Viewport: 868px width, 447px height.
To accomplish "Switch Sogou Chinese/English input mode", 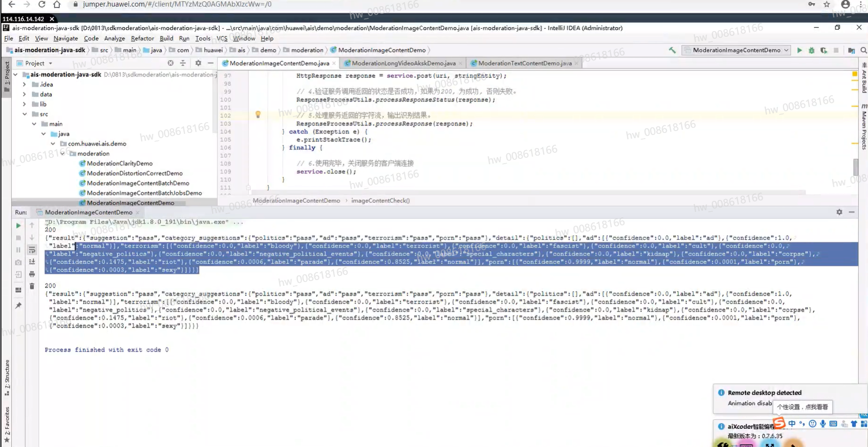I will click(x=792, y=423).
